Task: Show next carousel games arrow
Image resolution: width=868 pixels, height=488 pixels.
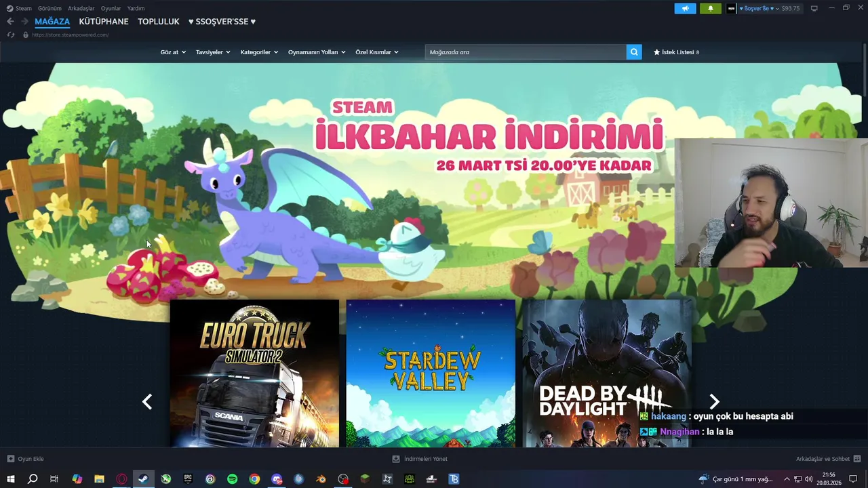Action: 714,402
